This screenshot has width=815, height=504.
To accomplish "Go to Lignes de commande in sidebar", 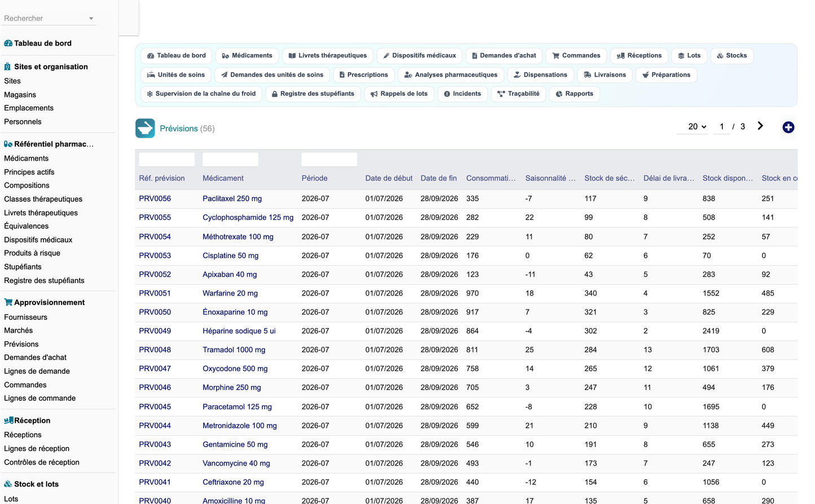I will click(x=40, y=399).
